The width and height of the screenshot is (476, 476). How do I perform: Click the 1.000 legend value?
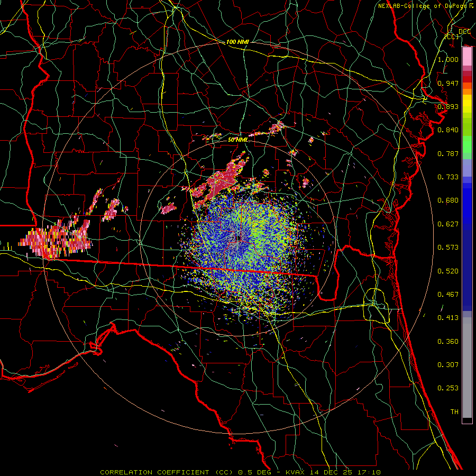click(x=448, y=59)
